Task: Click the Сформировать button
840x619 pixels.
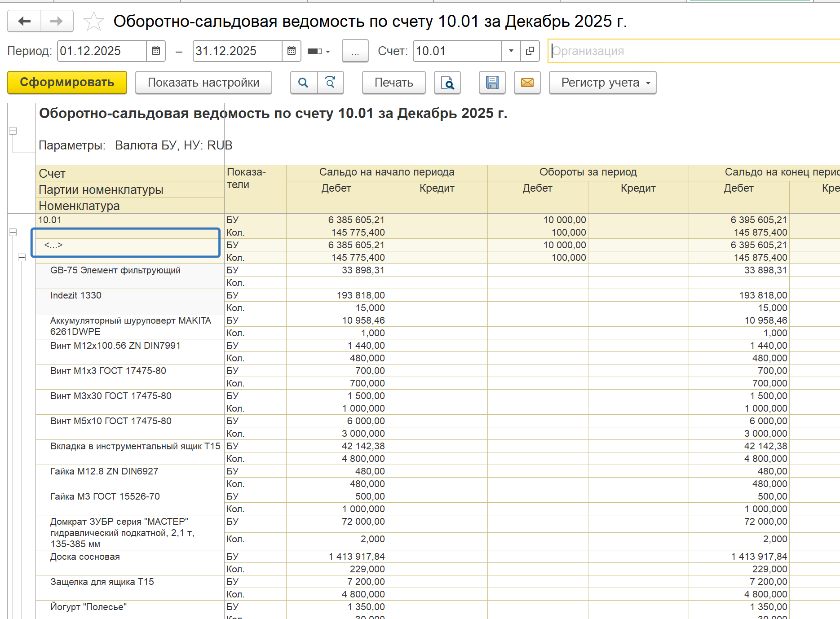Action: coord(67,82)
